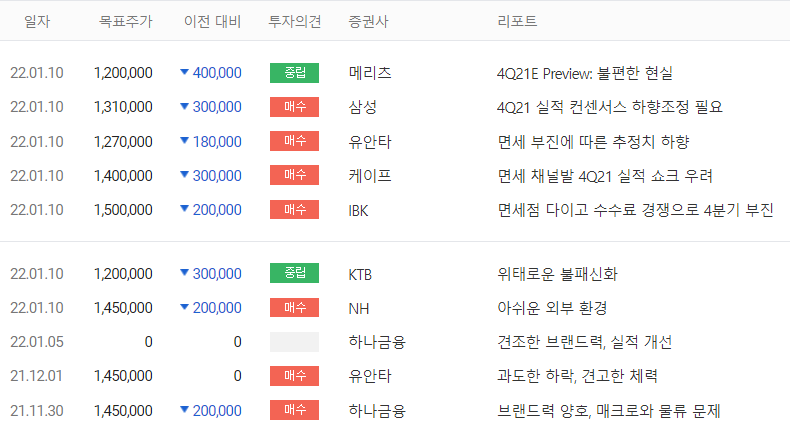Click change value 200,000 in 21.11.30 row

(217, 411)
